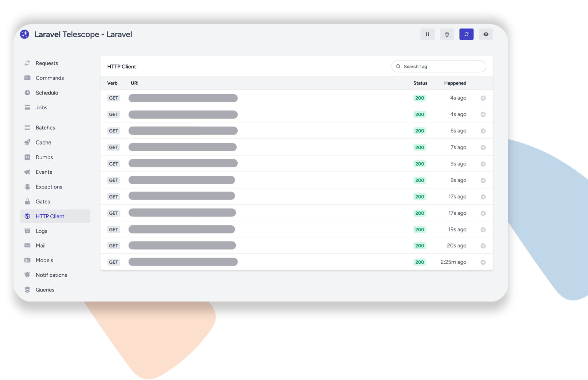
Task: Click the Notifications bell icon
Action: [28, 275]
